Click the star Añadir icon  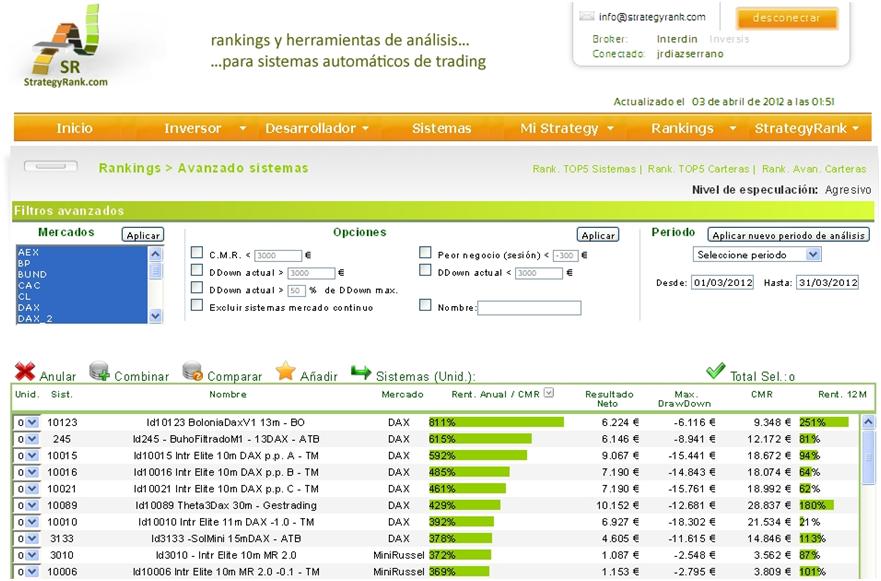[285, 371]
